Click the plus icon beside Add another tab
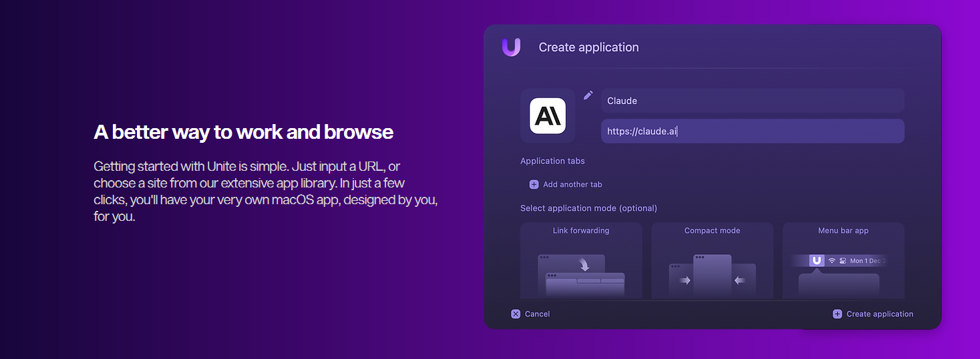This screenshot has width=980, height=359. coord(534,184)
